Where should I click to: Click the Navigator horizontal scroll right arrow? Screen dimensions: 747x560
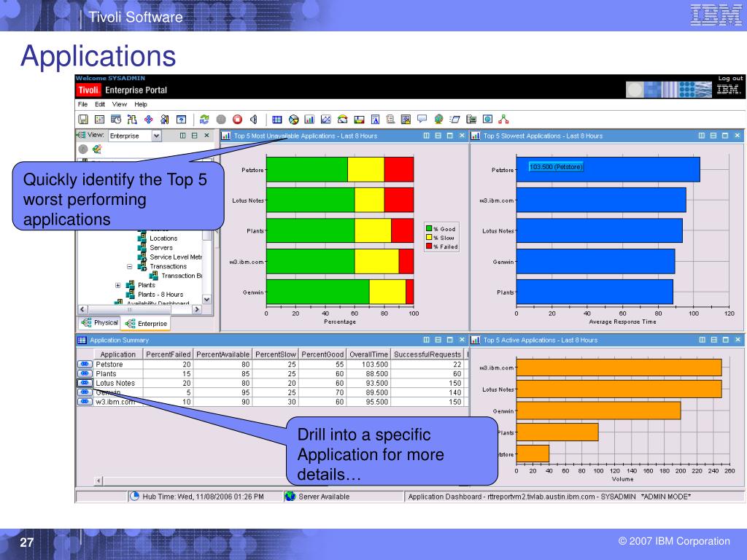click(197, 309)
